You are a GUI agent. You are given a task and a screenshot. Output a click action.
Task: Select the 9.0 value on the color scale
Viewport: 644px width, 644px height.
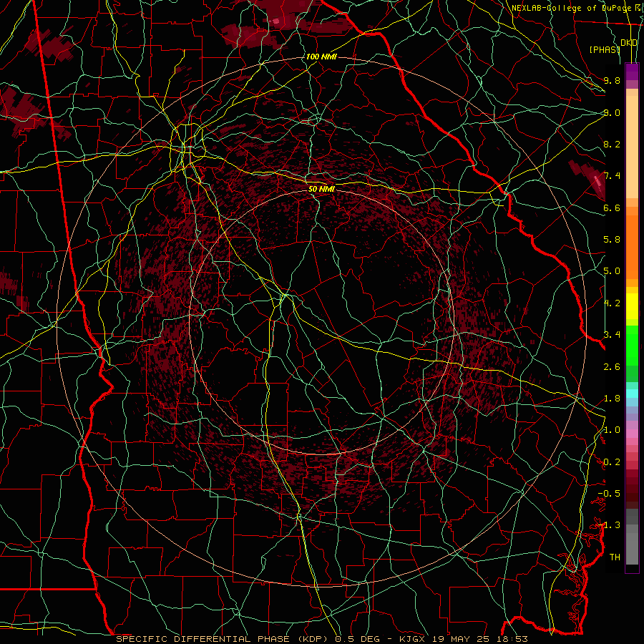click(x=612, y=112)
